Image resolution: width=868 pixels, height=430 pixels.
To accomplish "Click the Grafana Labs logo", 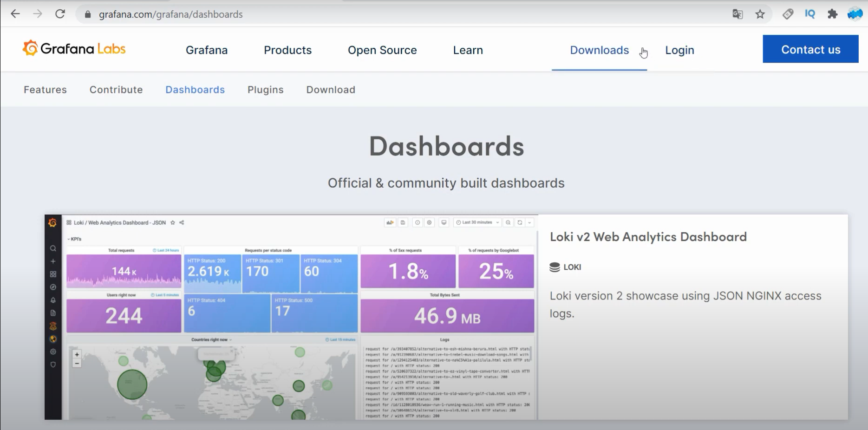I will (74, 48).
